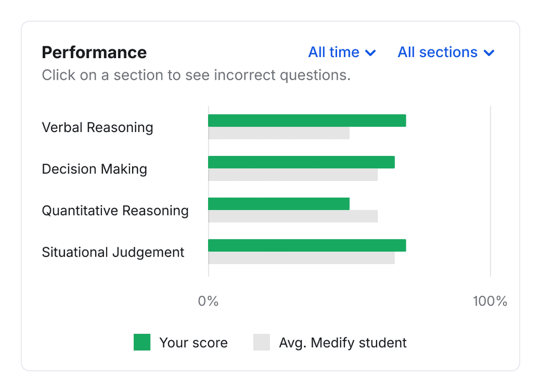The height and width of the screenshot is (392, 541).
Task: Click the green Quantitative Reasoning score bar
Action: point(279,204)
